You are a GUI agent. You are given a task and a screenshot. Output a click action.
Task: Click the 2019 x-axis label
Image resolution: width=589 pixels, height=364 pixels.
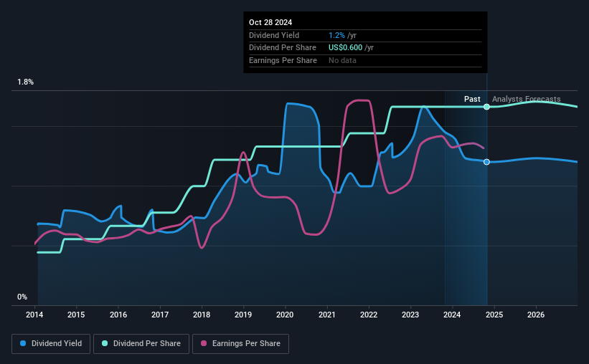point(243,315)
